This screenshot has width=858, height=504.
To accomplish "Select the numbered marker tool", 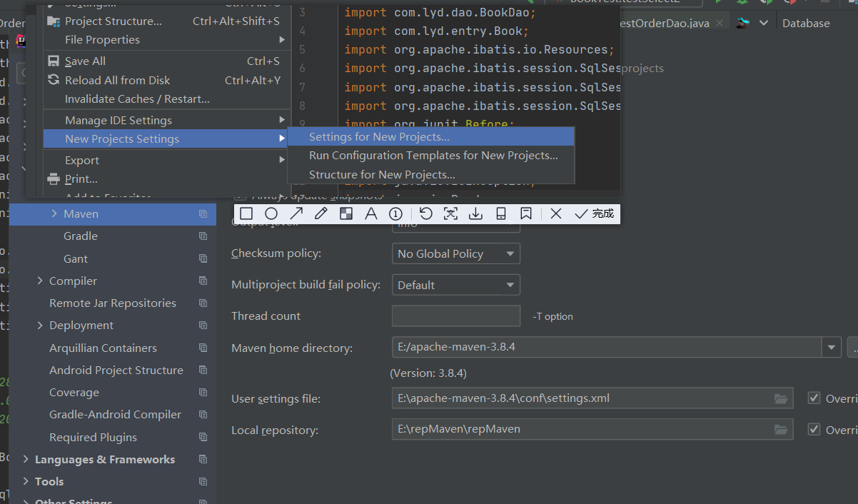I will pos(395,213).
